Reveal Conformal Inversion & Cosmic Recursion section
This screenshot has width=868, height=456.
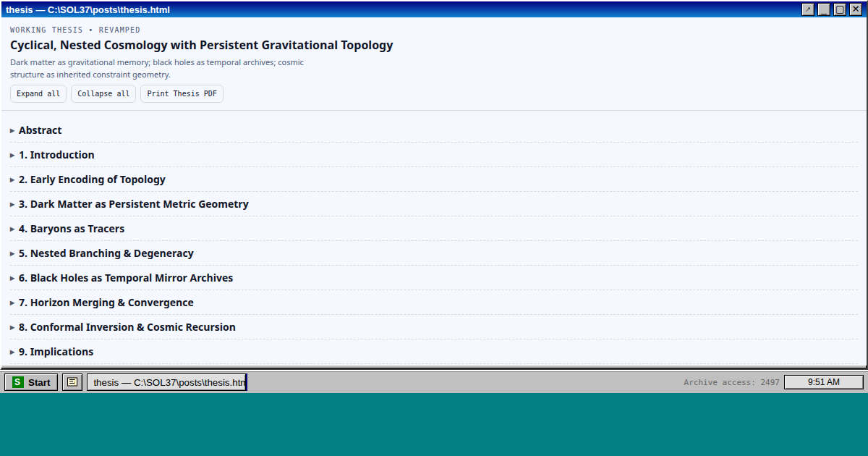click(127, 327)
